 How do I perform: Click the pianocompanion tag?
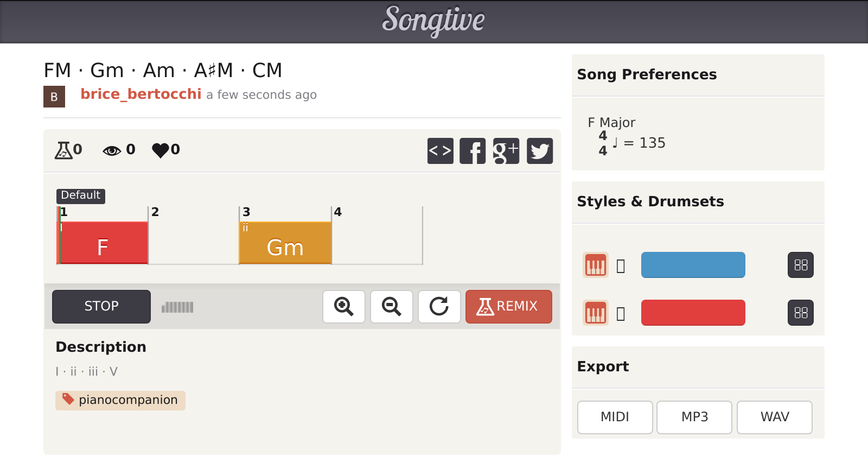(x=120, y=400)
